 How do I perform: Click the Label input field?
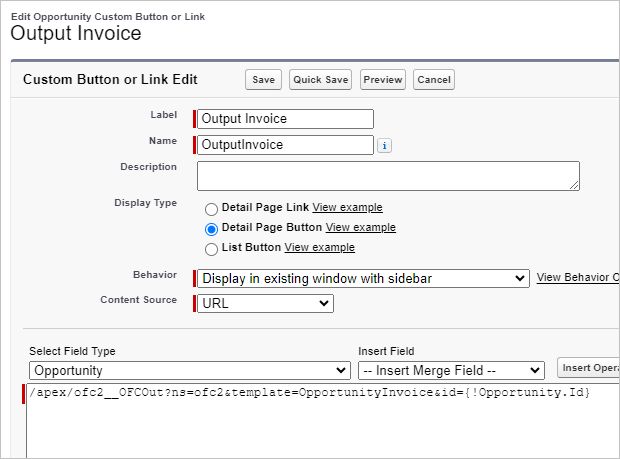tap(285, 119)
